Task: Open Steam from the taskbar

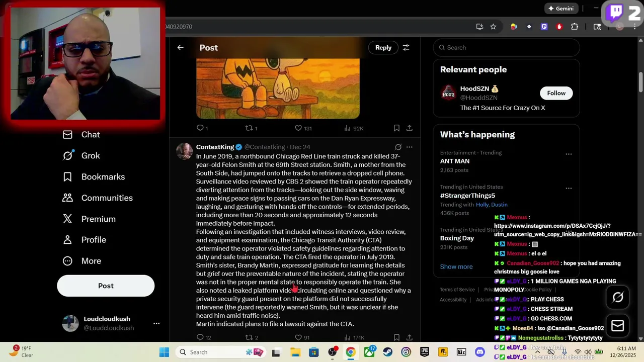Action: [x=387, y=352]
